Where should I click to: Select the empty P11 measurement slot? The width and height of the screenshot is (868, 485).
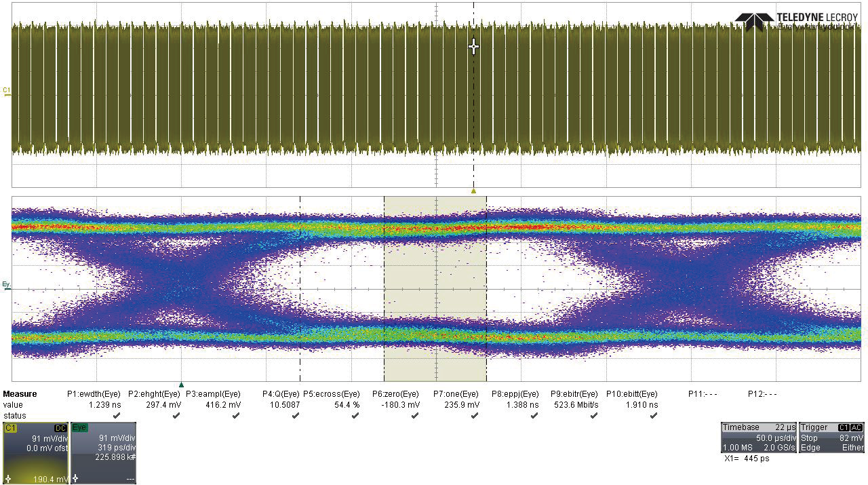(x=703, y=394)
